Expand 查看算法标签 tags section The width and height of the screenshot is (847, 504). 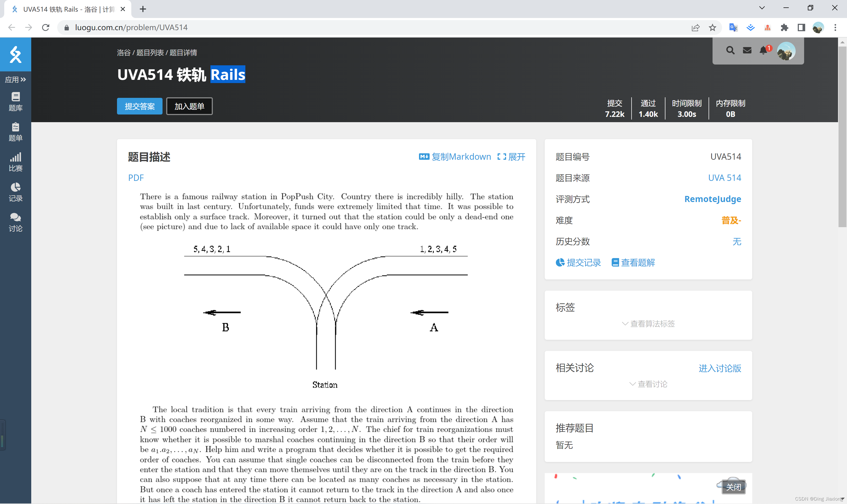click(x=648, y=324)
